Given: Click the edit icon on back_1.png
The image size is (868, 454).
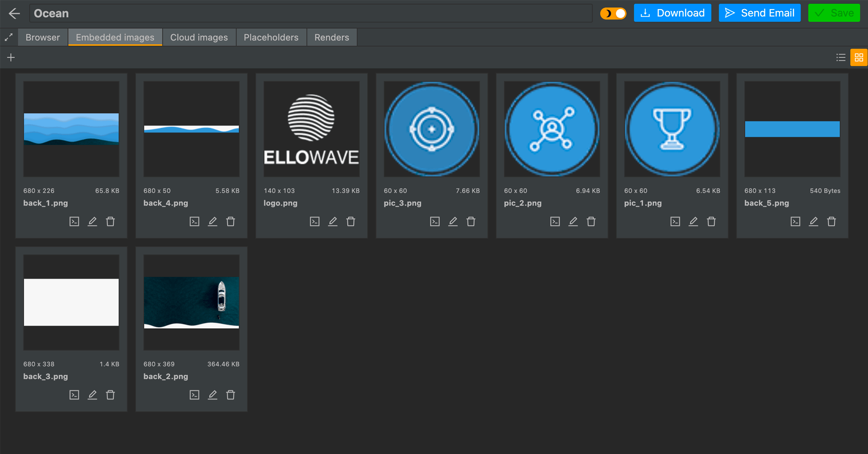Looking at the screenshot, I should tap(93, 221).
